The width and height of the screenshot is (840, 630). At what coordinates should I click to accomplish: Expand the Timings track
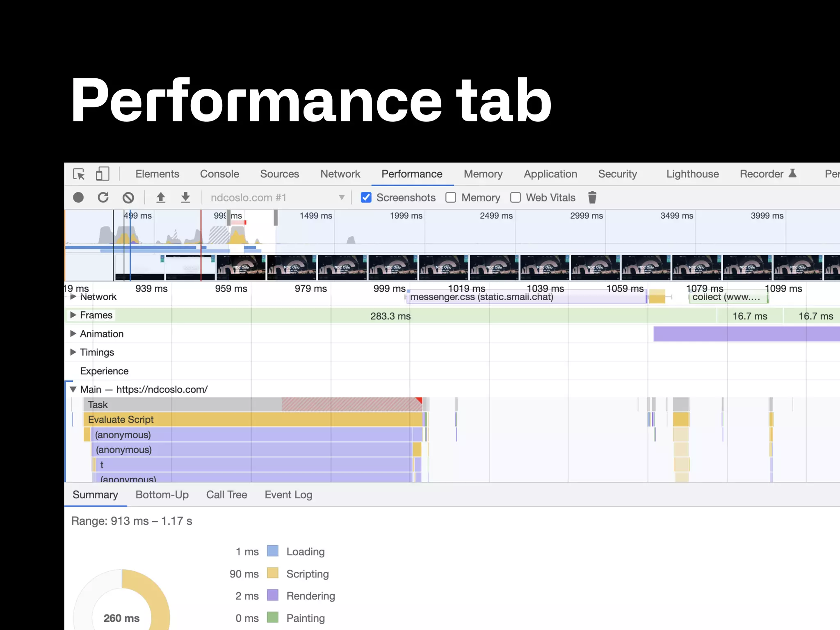pos(73,352)
